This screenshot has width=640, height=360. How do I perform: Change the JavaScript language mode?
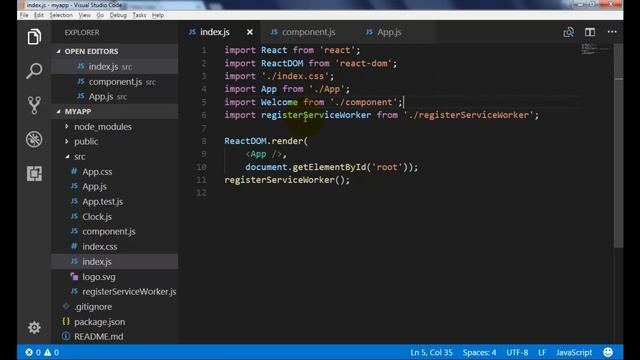(573, 352)
